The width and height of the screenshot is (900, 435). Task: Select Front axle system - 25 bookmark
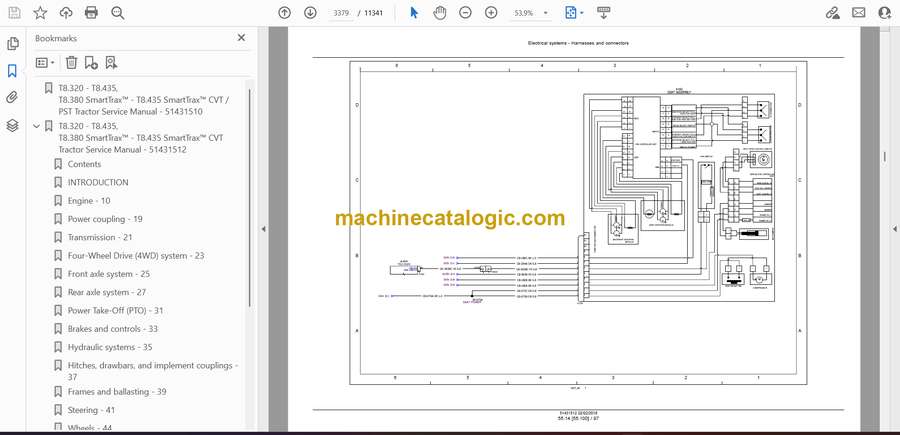tap(109, 274)
